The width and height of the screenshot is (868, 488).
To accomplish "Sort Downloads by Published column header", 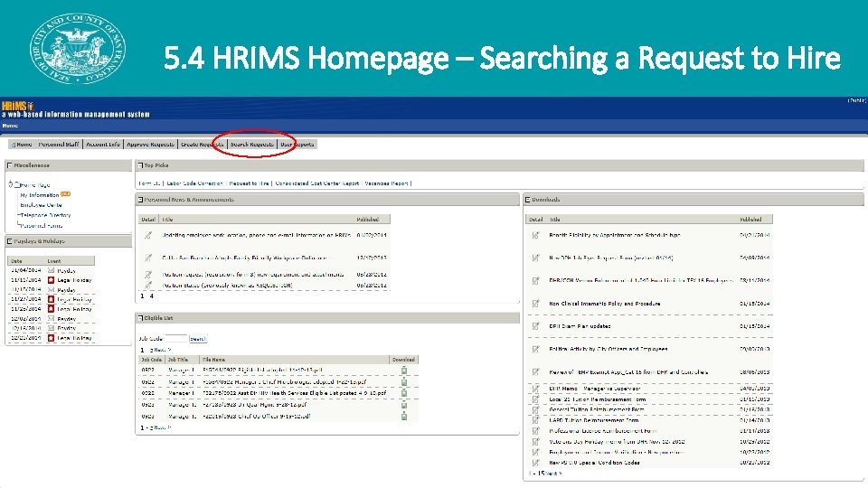I will click(x=750, y=220).
